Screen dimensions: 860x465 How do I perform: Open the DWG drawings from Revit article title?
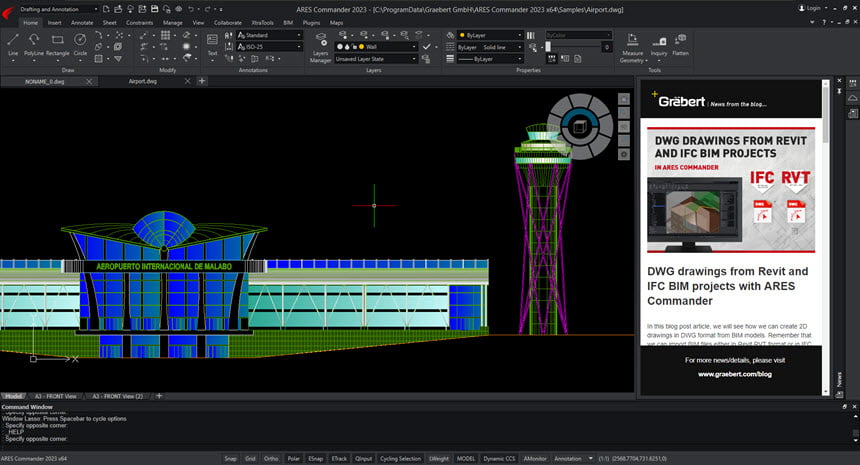coord(728,286)
